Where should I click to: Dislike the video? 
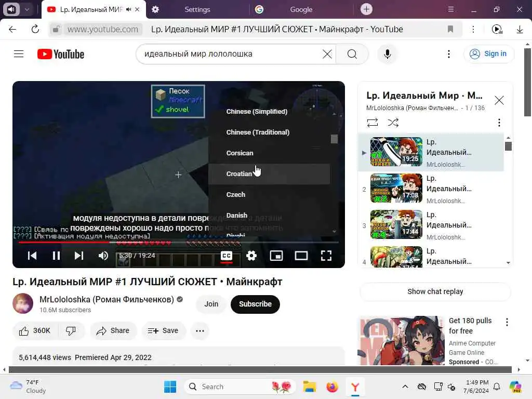(71, 331)
